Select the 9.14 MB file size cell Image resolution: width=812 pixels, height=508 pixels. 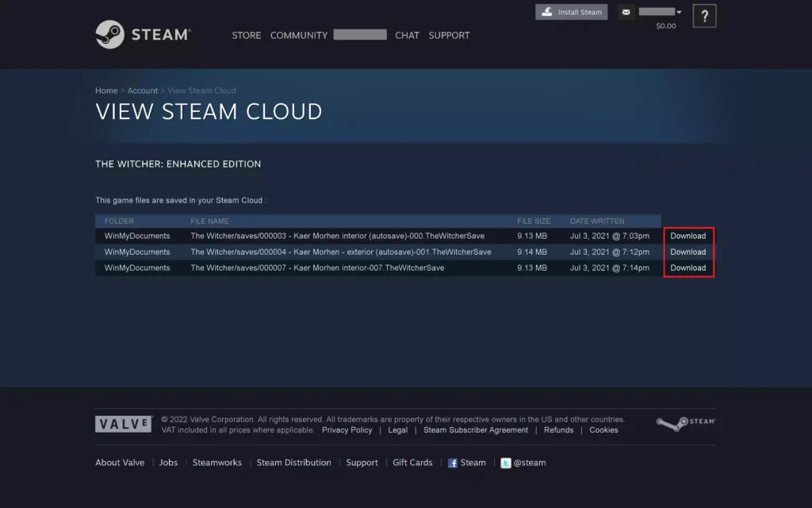point(532,252)
